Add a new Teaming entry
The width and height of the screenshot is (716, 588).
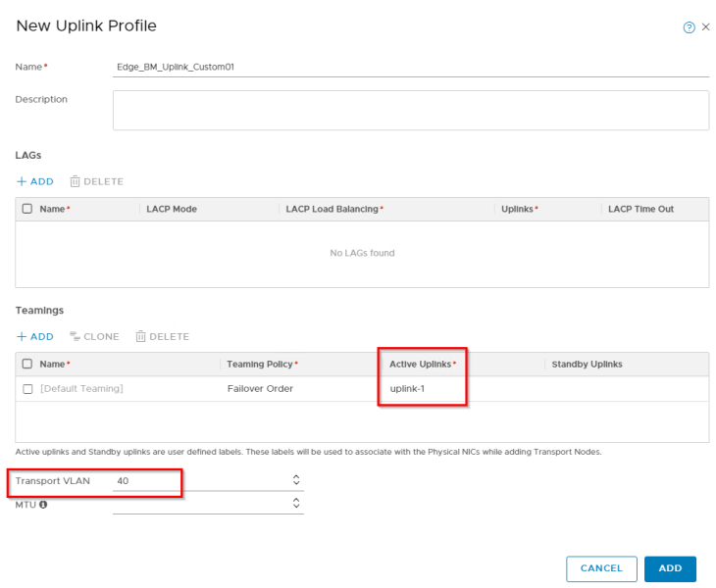pos(34,336)
